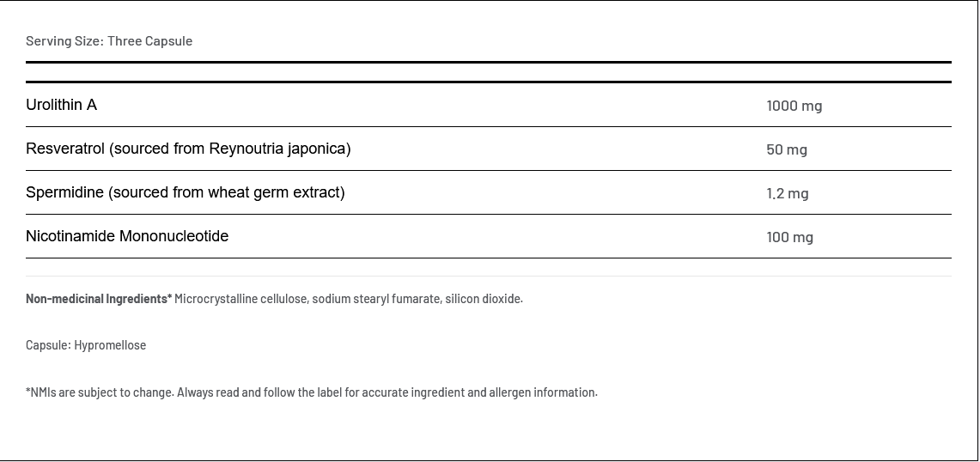Click the "Capsule:" label
The width and height of the screenshot is (980, 462).
coord(48,345)
